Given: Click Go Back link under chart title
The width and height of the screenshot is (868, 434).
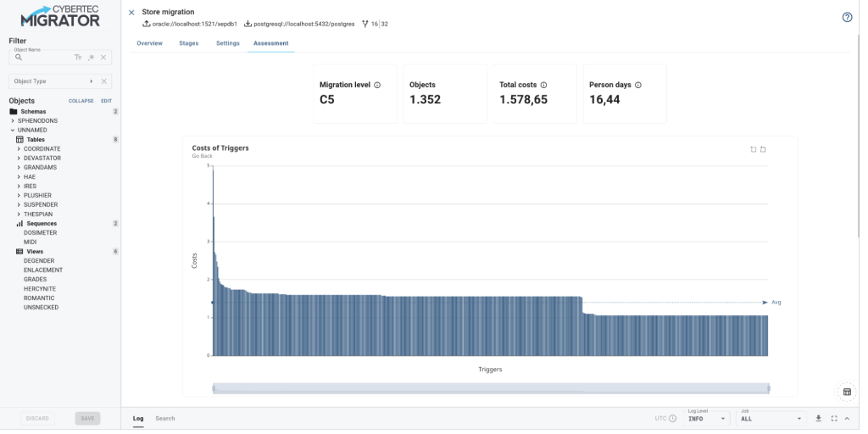Looking at the screenshot, I should (x=203, y=156).
